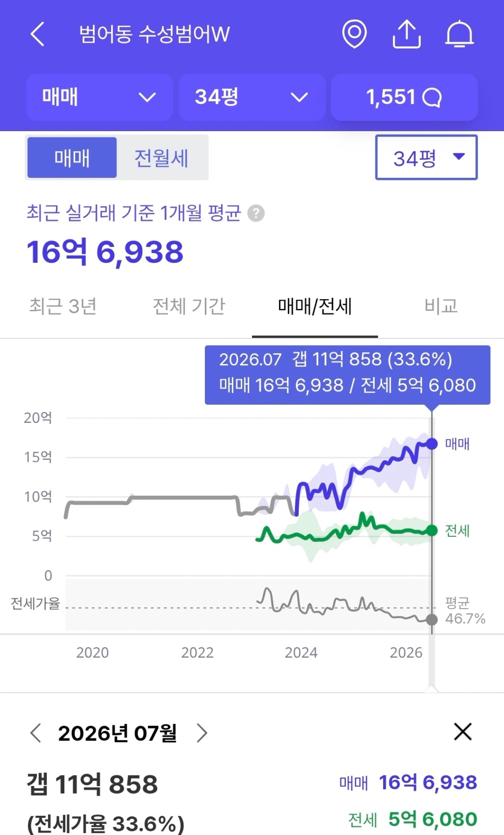504x835 pixels.
Task: Click the blue 매매 data point on chart
Action: click(432, 444)
